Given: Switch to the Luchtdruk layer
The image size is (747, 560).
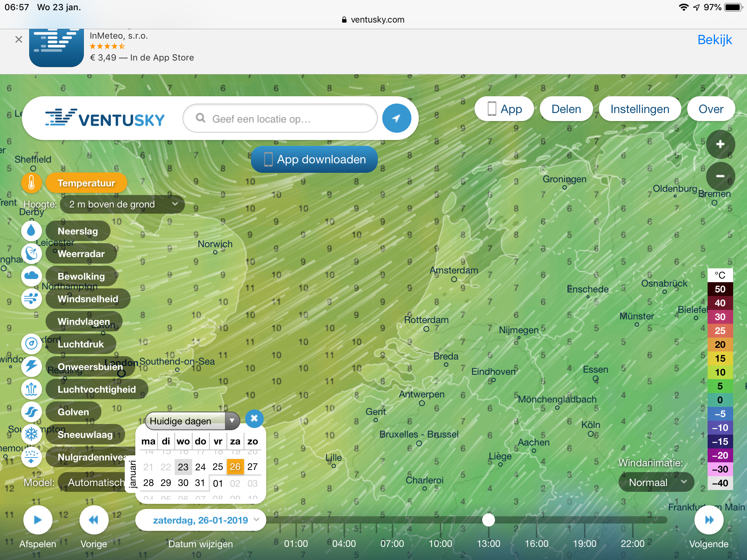Looking at the screenshot, I should click(x=81, y=344).
